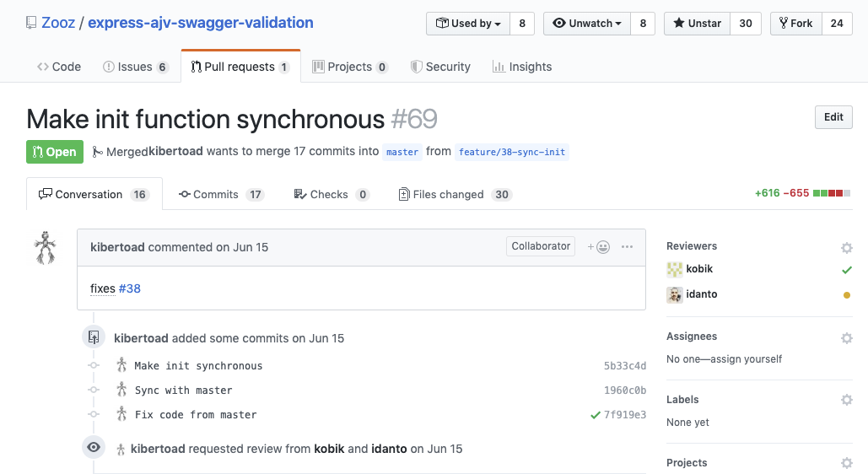Expand the Used by dropdown
This screenshot has width=868, height=474.
point(468,24)
